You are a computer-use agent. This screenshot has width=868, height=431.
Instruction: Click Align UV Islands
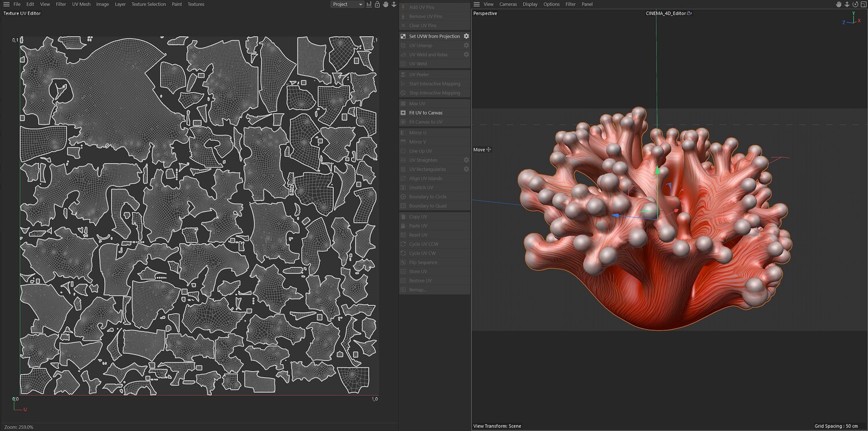pyautogui.click(x=435, y=178)
